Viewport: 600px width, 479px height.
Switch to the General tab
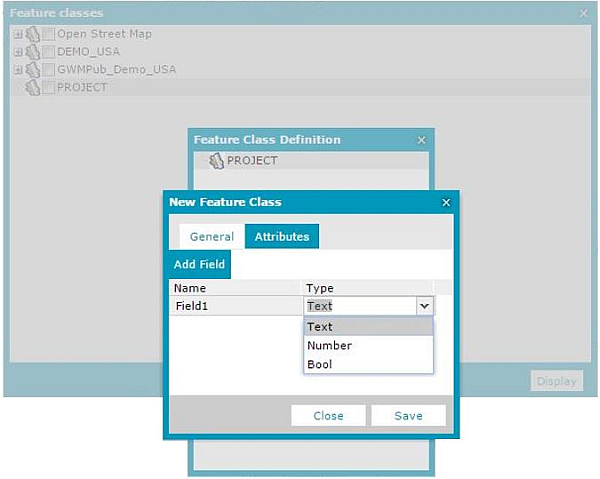[x=212, y=236]
